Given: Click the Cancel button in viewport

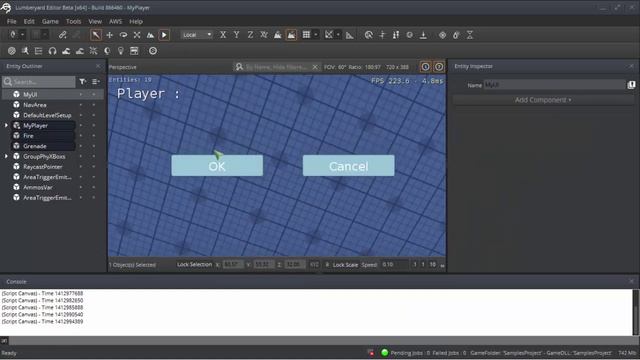Looking at the screenshot, I should 349,166.
